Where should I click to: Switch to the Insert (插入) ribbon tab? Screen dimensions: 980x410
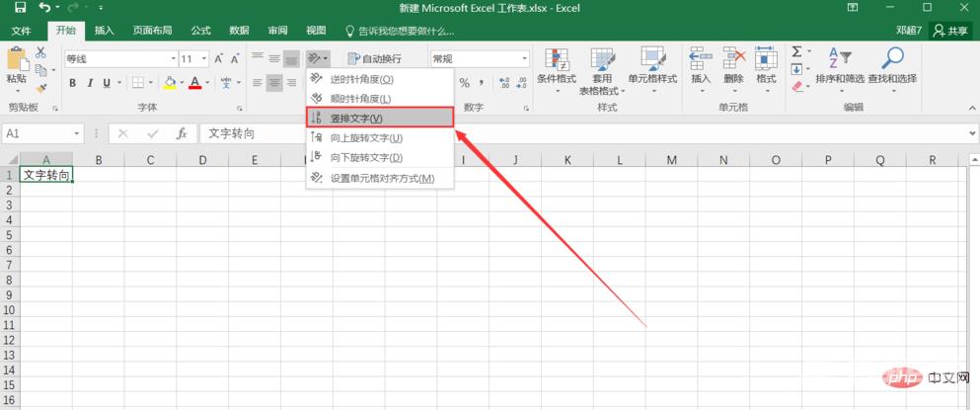click(104, 31)
